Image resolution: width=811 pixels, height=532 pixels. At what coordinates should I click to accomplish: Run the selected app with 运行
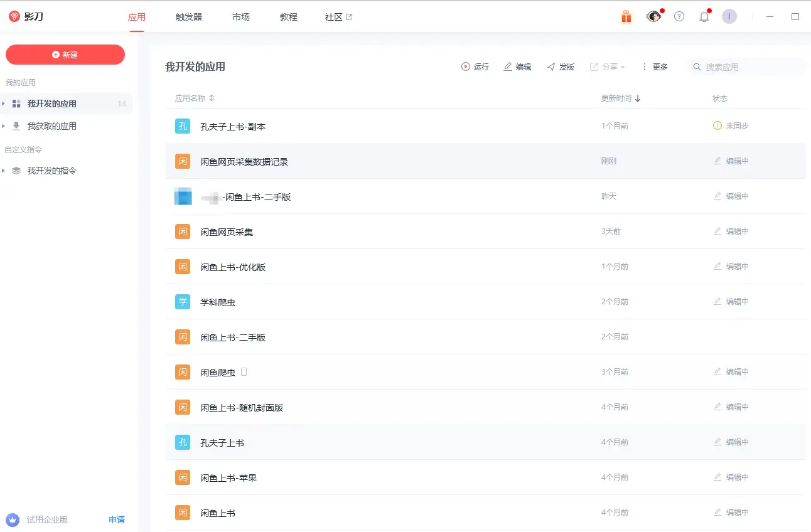click(x=475, y=66)
